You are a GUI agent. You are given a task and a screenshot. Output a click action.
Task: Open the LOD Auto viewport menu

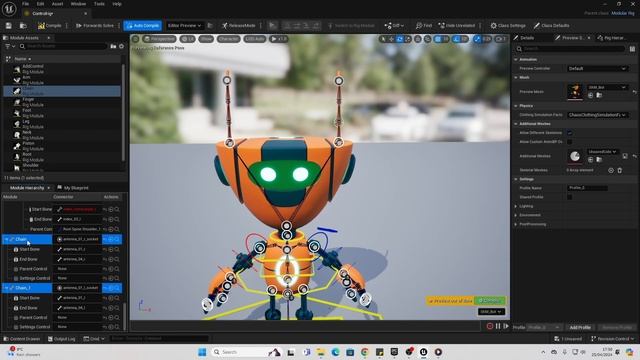[x=255, y=39]
